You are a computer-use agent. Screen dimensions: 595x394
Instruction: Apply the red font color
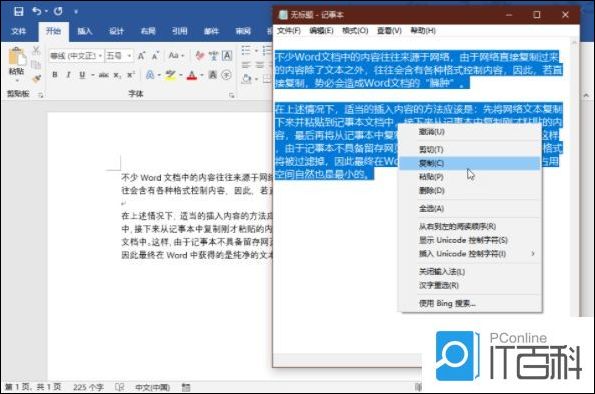tap(192, 75)
